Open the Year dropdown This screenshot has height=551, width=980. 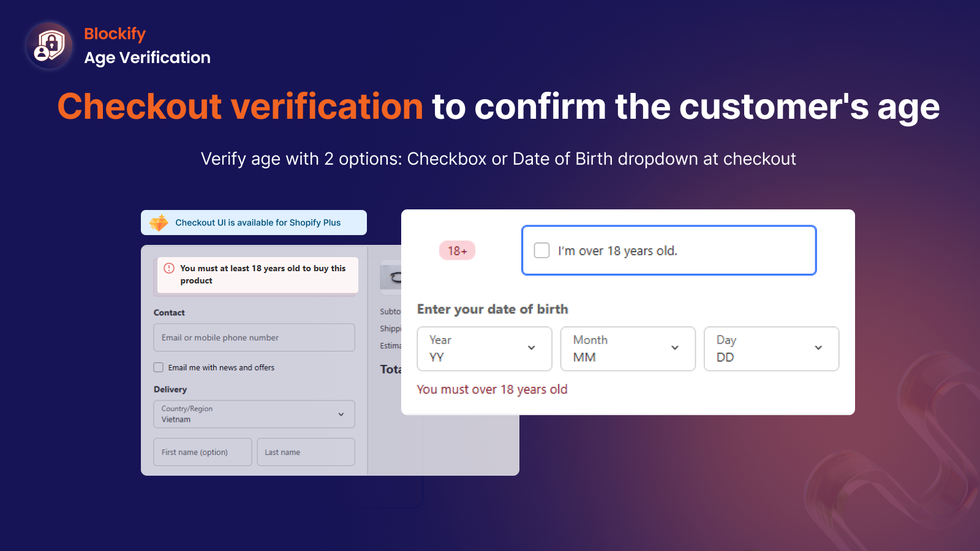point(484,349)
